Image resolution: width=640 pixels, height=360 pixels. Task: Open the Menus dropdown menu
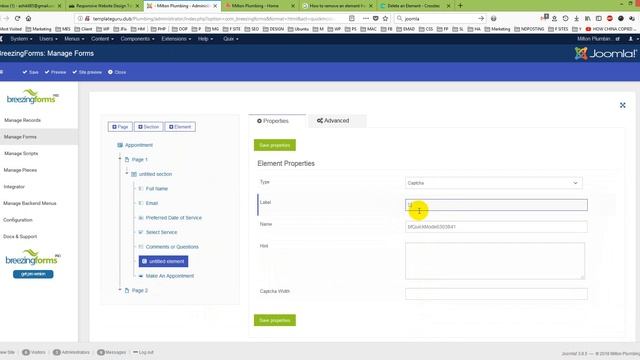point(74,39)
